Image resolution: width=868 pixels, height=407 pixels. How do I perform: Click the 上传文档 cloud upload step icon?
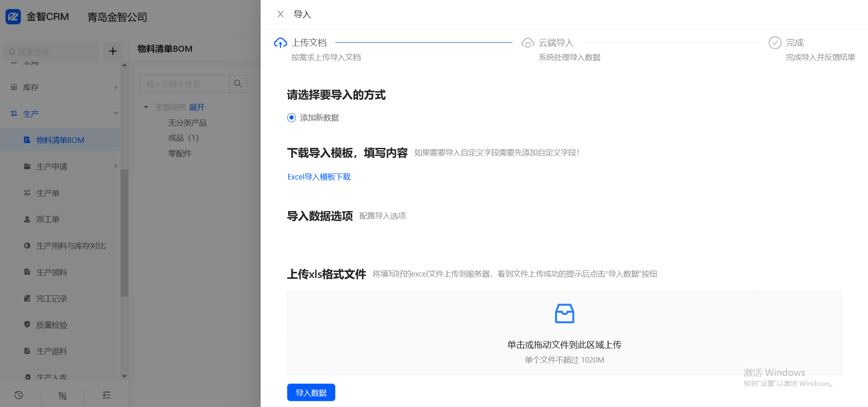[x=280, y=43]
